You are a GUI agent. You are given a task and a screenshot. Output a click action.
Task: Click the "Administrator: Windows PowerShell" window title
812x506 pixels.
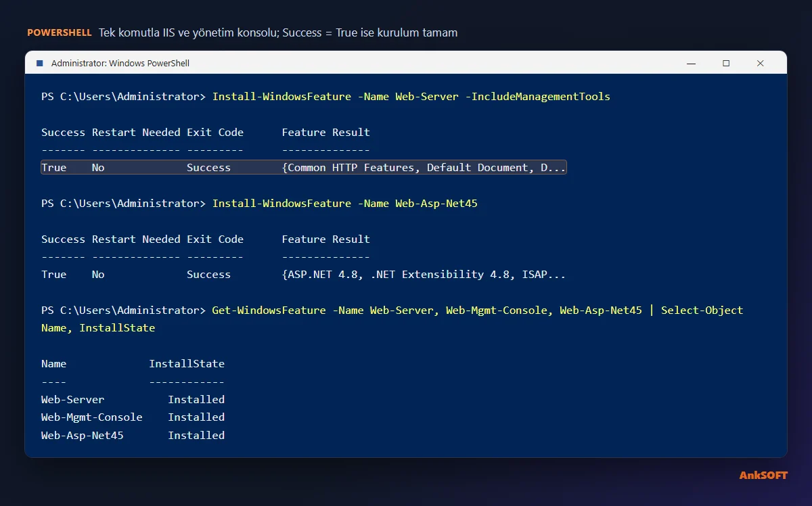(120, 63)
